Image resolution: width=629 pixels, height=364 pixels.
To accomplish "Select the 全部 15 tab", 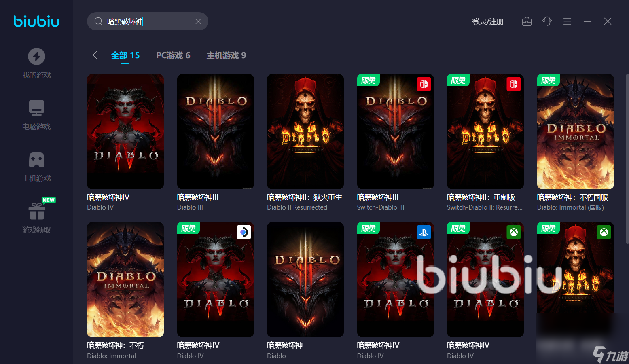I will click(125, 55).
